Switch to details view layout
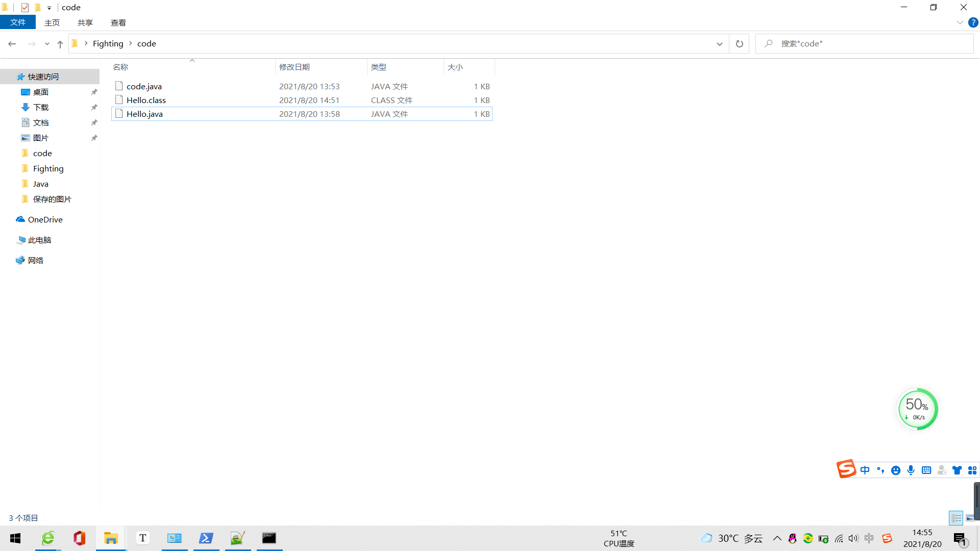 click(x=956, y=518)
